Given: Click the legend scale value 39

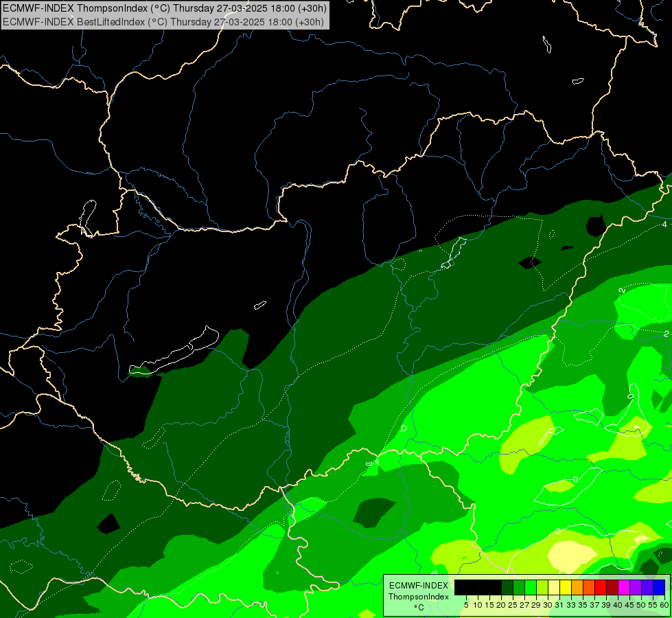Looking at the screenshot, I should [x=606, y=605].
